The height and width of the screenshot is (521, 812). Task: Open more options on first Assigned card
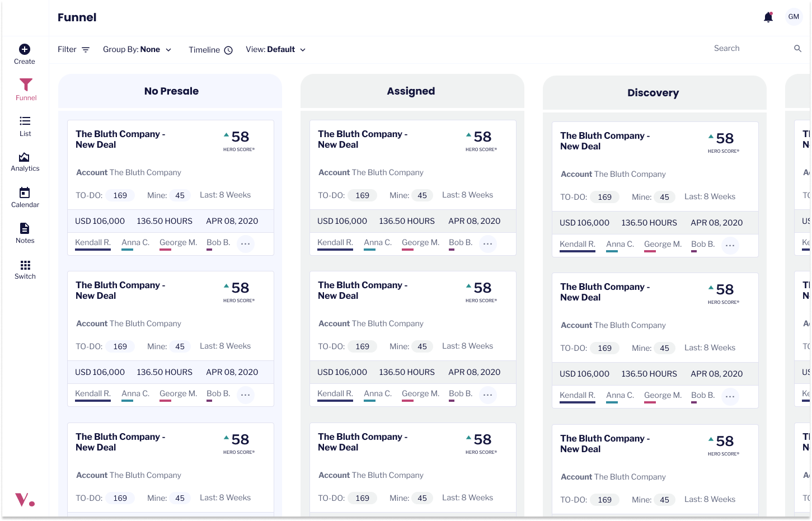[487, 243]
